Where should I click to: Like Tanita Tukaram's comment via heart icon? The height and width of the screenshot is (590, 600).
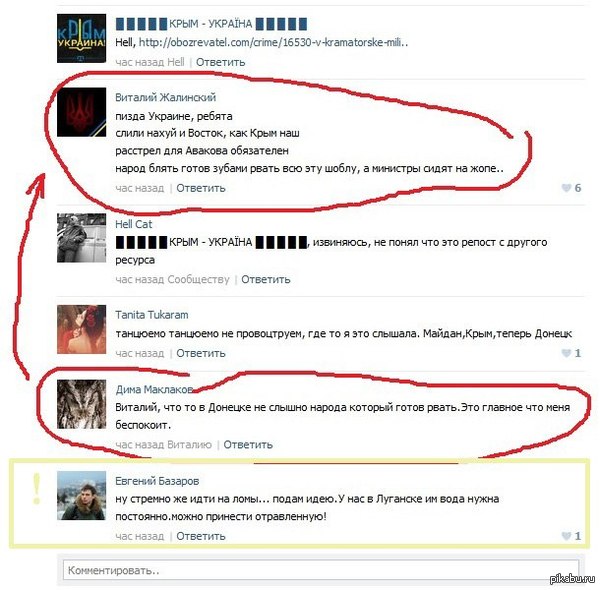click(x=566, y=353)
